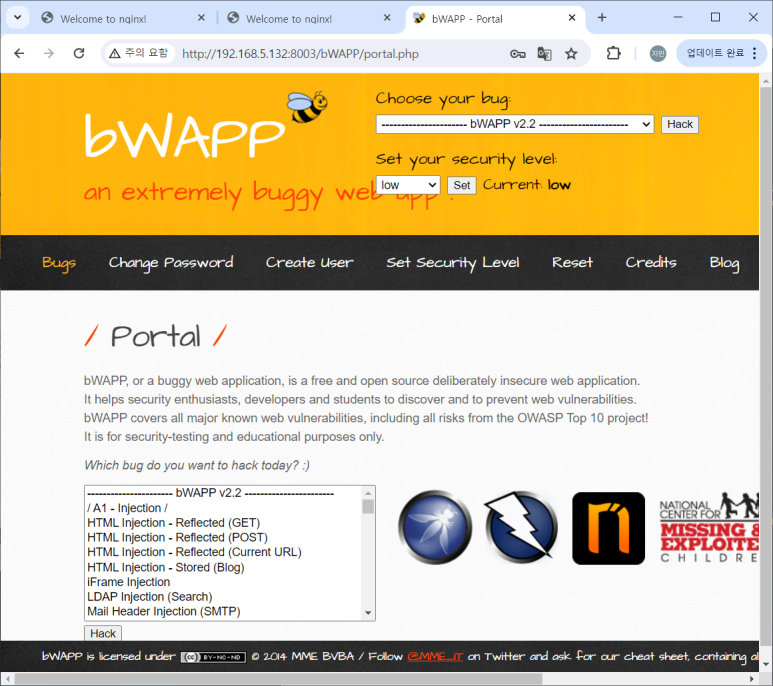
Task: Open the saved password key icon
Action: 518,54
